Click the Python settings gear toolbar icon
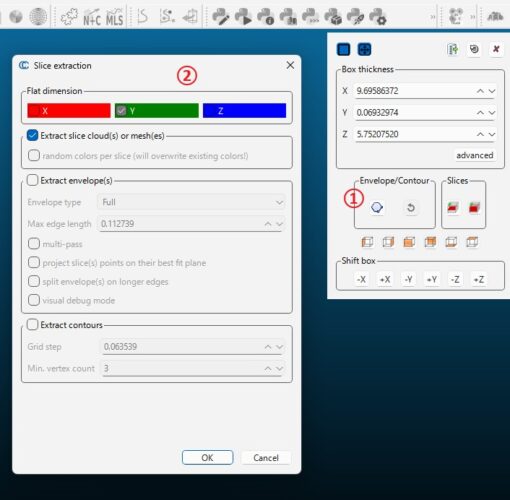This screenshot has width=510, height=500. pyautogui.click(x=378, y=17)
